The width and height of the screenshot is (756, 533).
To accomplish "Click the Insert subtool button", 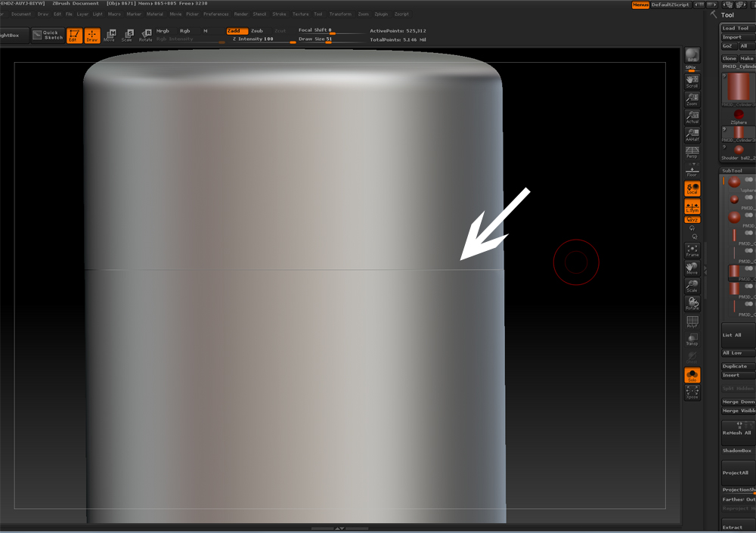I will (x=738, y=375).
